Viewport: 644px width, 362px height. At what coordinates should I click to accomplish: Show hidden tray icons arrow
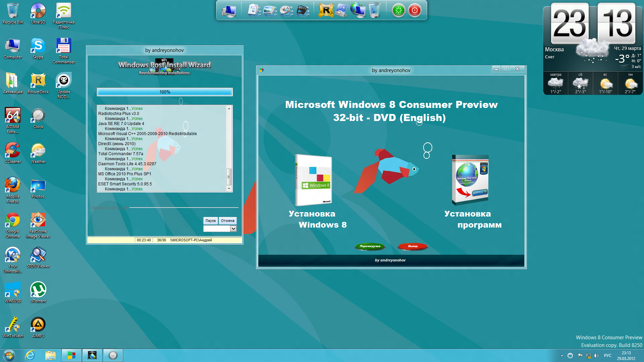point(562,356)
